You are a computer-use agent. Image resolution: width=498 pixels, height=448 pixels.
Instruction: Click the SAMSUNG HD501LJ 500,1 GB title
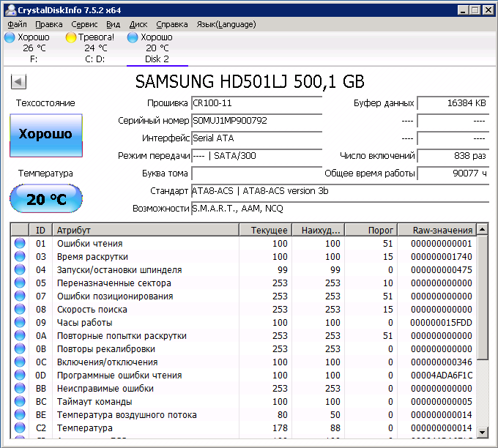point(250,81)
